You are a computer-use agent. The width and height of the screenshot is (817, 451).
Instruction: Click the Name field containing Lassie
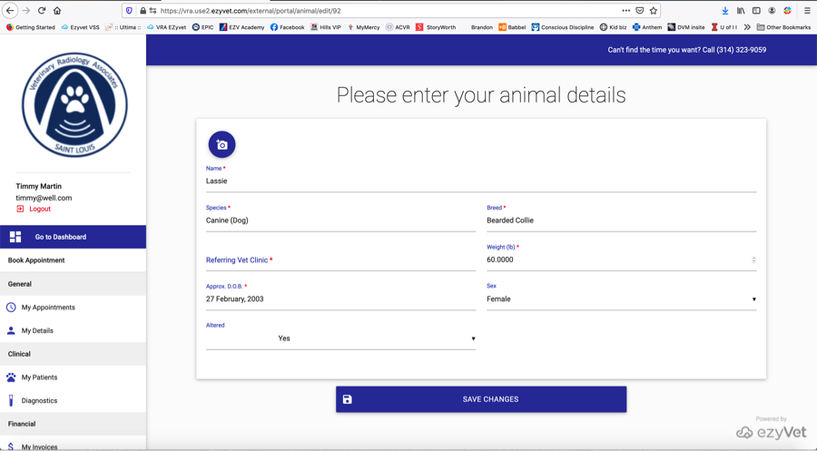(x=480, y=181)
